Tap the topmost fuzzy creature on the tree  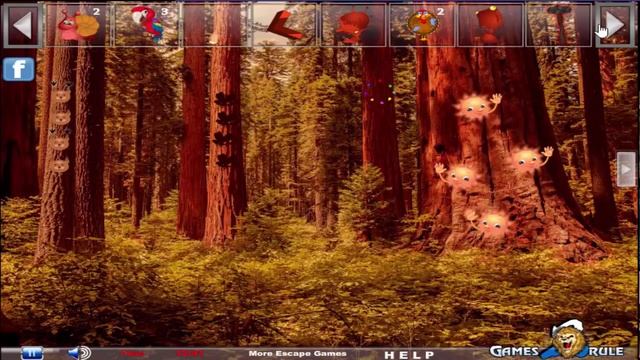477,107
